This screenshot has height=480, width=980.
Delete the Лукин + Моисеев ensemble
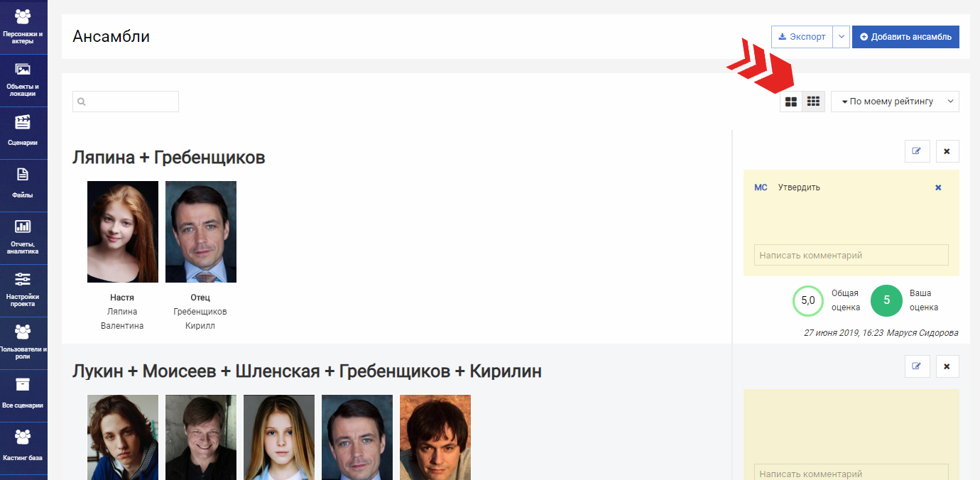coord(947,366)
